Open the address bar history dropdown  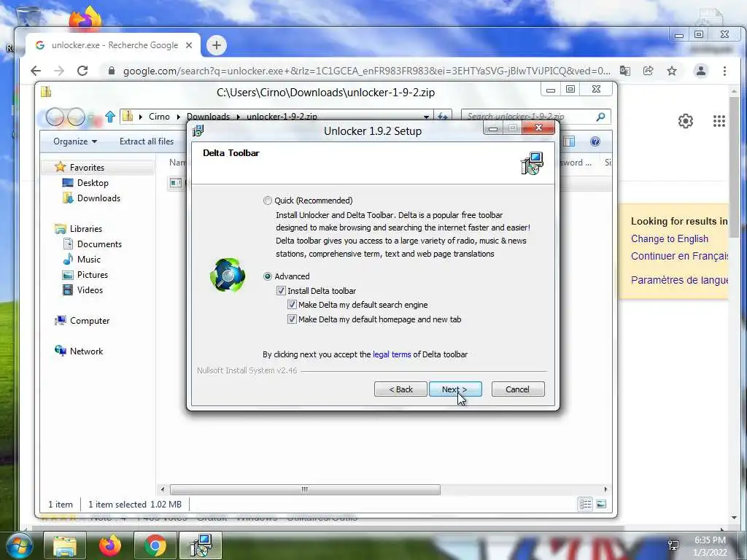pos(426,117)
